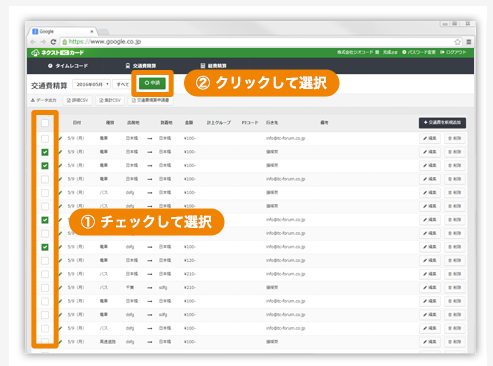Export the 集計CSV file

(x=110, y=100)
